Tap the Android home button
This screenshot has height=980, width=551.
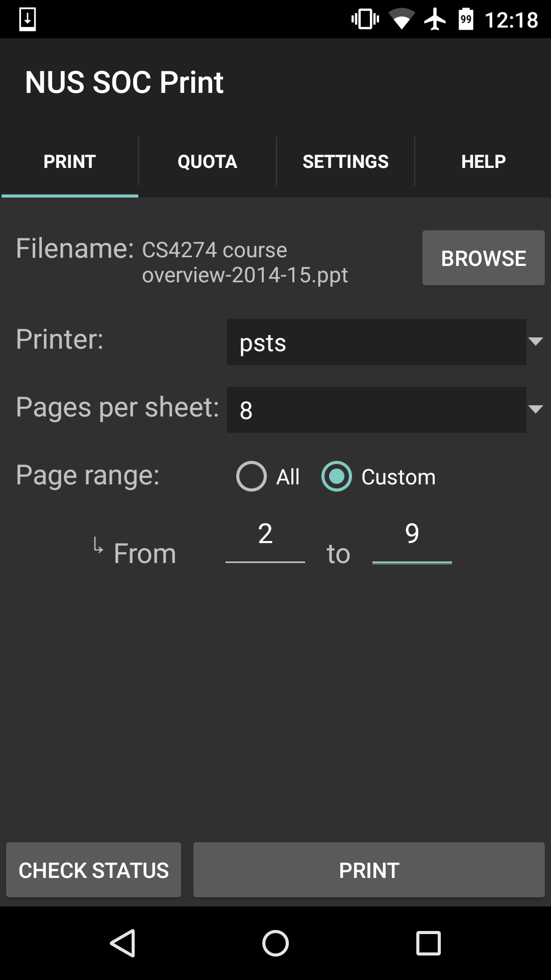point(275,943)
